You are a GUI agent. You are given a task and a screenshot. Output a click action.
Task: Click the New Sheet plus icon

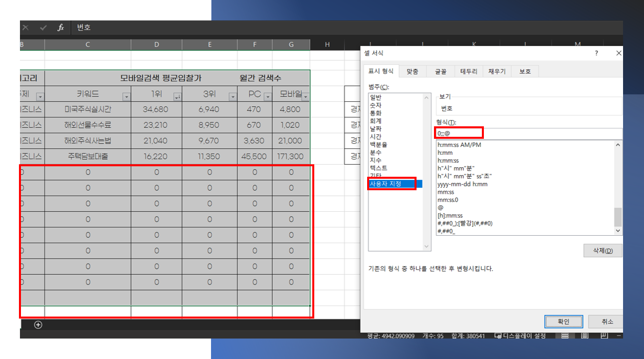click(38, 324)
